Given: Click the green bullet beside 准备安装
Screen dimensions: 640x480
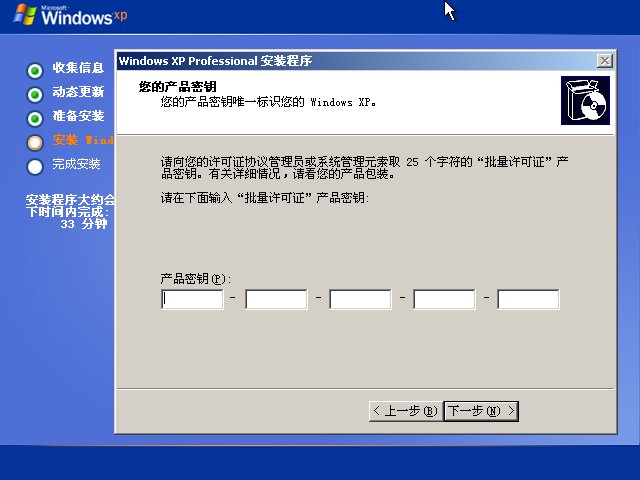Looking at the screenshot, I should click(35, 119).
